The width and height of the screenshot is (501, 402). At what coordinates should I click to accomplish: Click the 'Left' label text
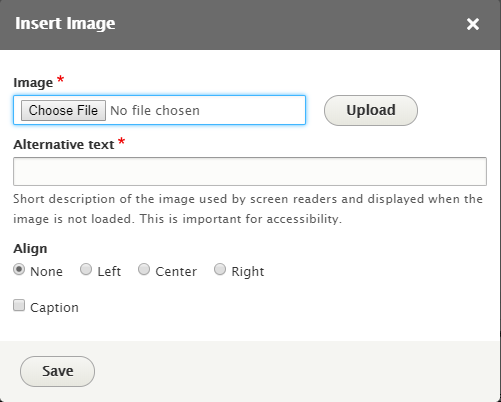point(109,271)
